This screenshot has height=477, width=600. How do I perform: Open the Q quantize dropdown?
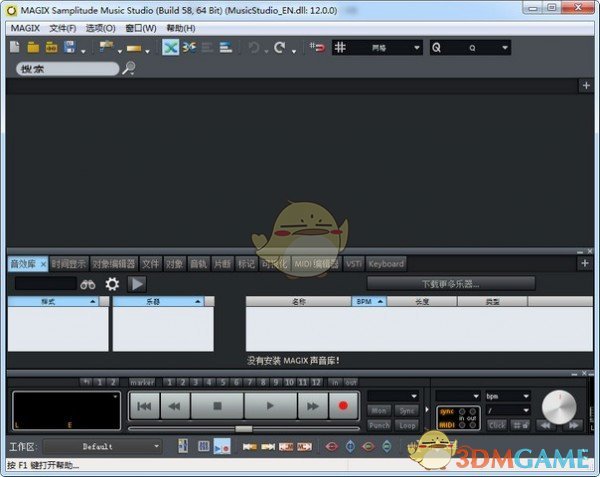coord(470,47)
